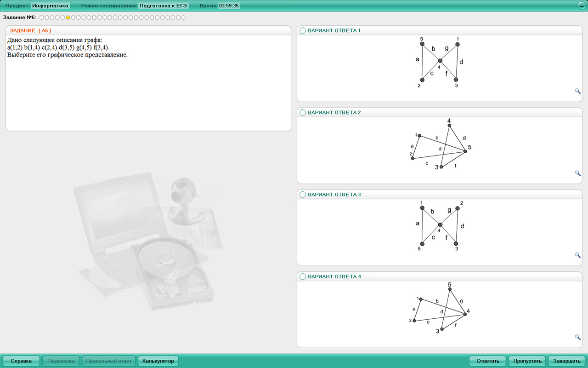The height and width of the screenshot is (368, 588).
Task: Click the subject value Информатика
Action: point(51,6)
